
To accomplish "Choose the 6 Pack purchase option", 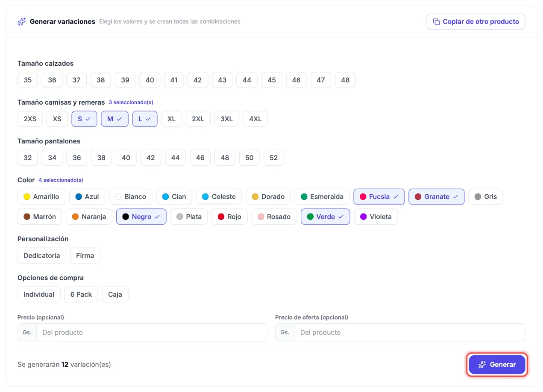I will pyautogui.click(x=81, y=295).
